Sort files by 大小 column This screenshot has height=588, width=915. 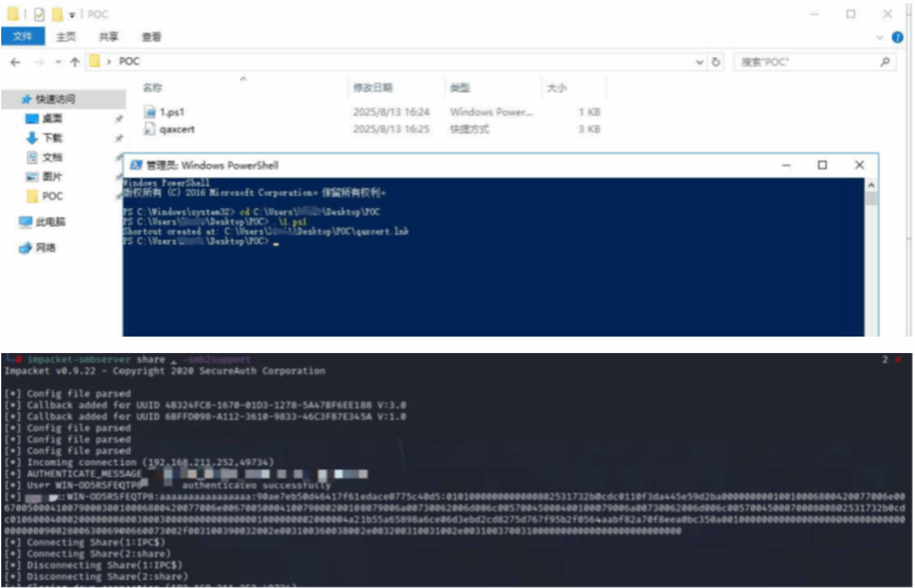click(556, 88)
